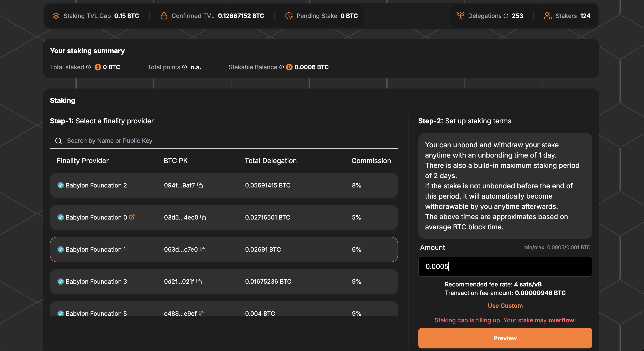Click the verified badge of Babylon Foundation 2
Image resolution: width=644 pixels, height=351 pixels.
point(60,185)
